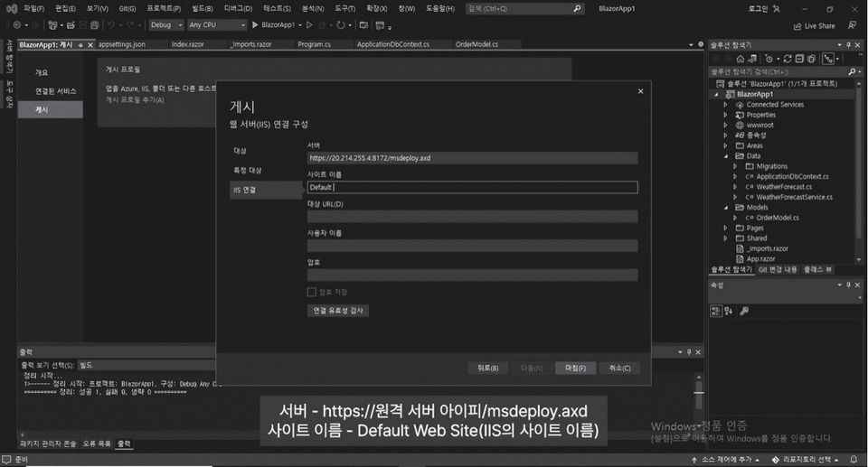868x467 pixels.
Task: Open the 디버그(D) menu
Action: (238, 8)
